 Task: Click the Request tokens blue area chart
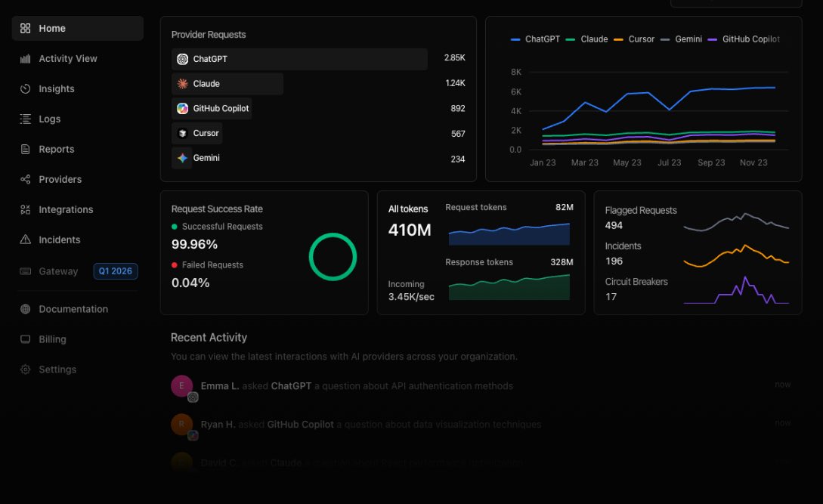pos(509,234)
